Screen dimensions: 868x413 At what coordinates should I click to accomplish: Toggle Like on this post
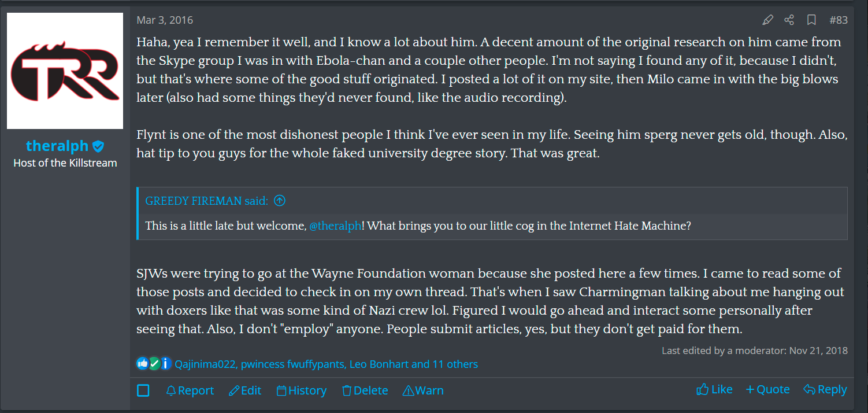714,389
